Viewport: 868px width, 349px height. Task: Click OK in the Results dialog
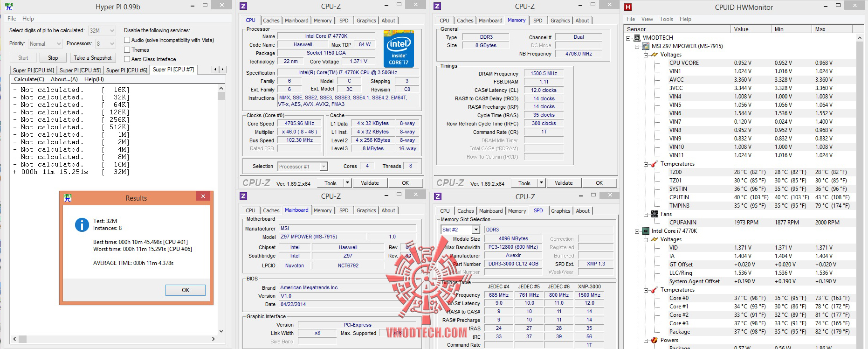click(x=186, y=290)
